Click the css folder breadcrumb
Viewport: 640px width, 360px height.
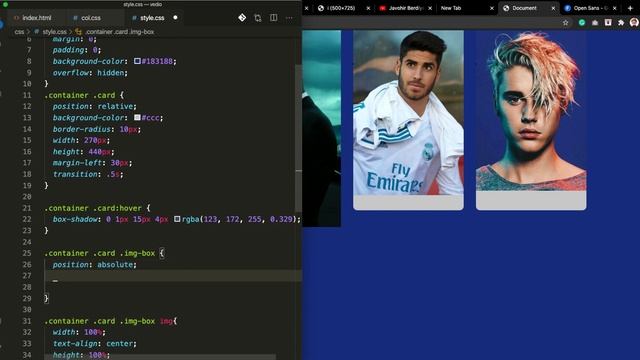point(19,32)
